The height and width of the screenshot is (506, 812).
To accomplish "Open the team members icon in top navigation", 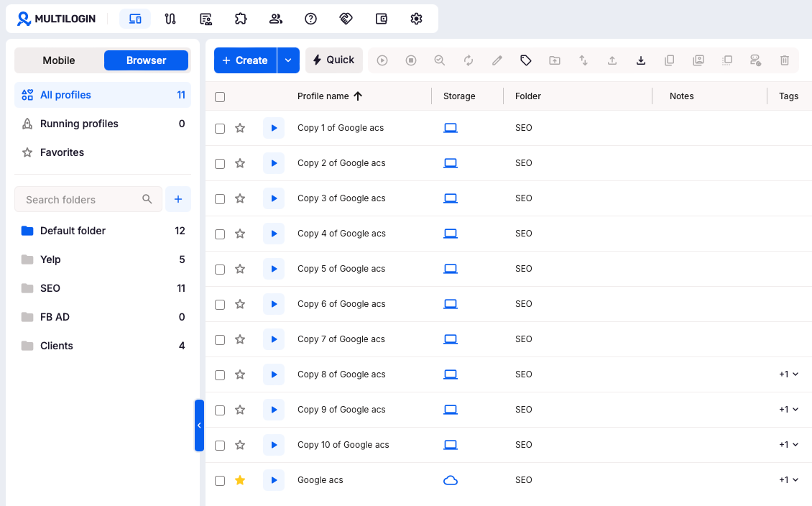I will pos(275,19).
